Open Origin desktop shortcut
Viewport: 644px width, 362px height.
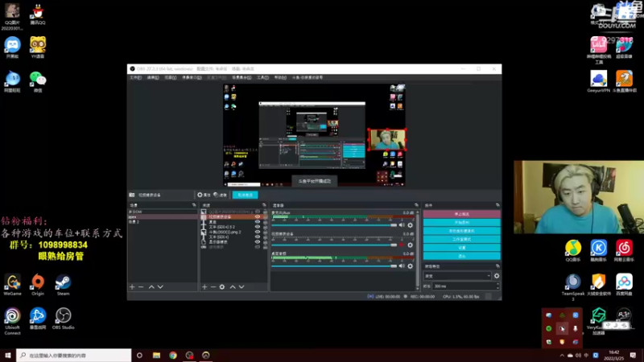[x=38, y=285]
